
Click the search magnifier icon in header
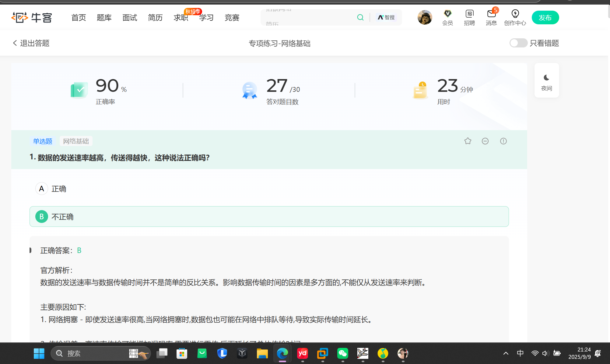[360, 17]
